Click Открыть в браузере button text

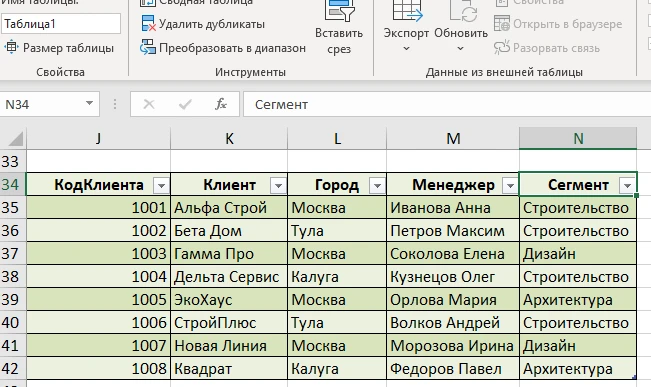568,24
